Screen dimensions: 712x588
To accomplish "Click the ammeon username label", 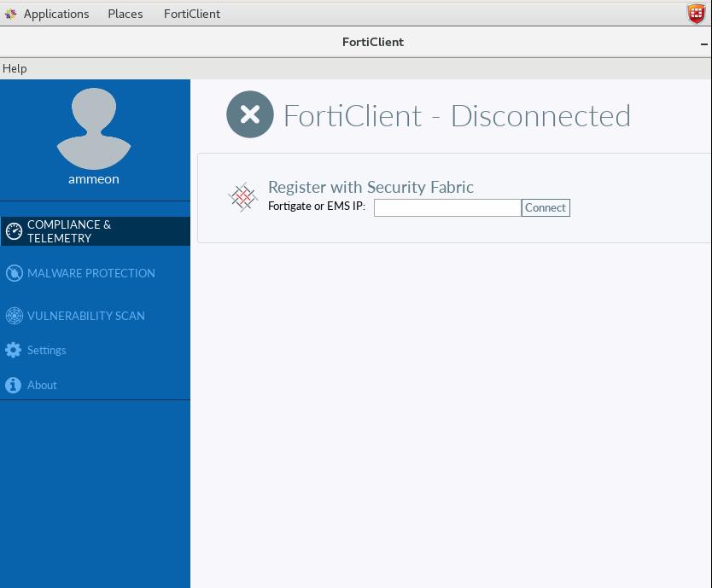I will click(94, 179).
